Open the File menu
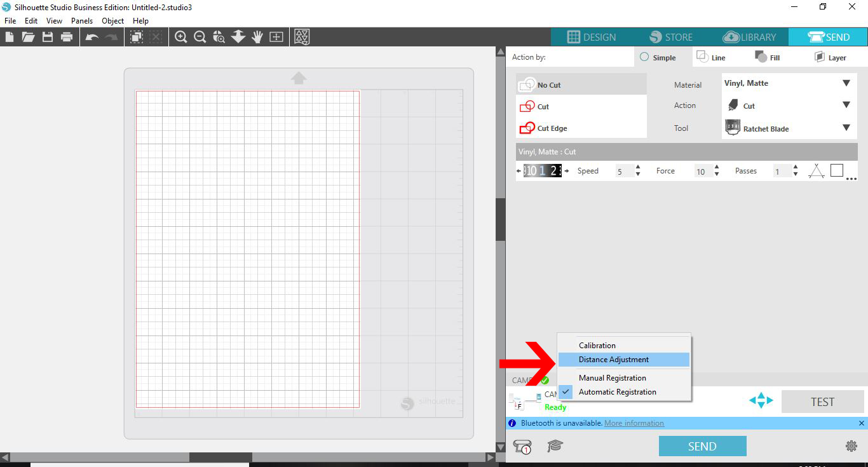868x467 pixels. pos(10,20)
